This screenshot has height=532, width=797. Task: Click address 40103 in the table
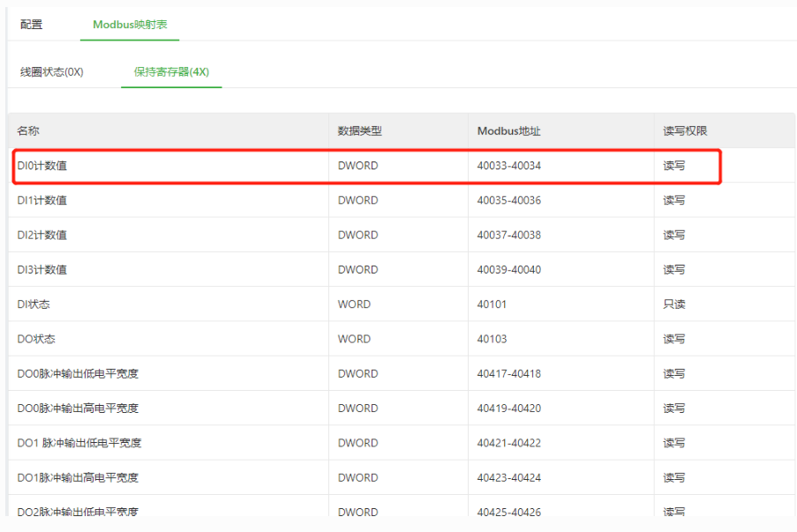[492, 339]
